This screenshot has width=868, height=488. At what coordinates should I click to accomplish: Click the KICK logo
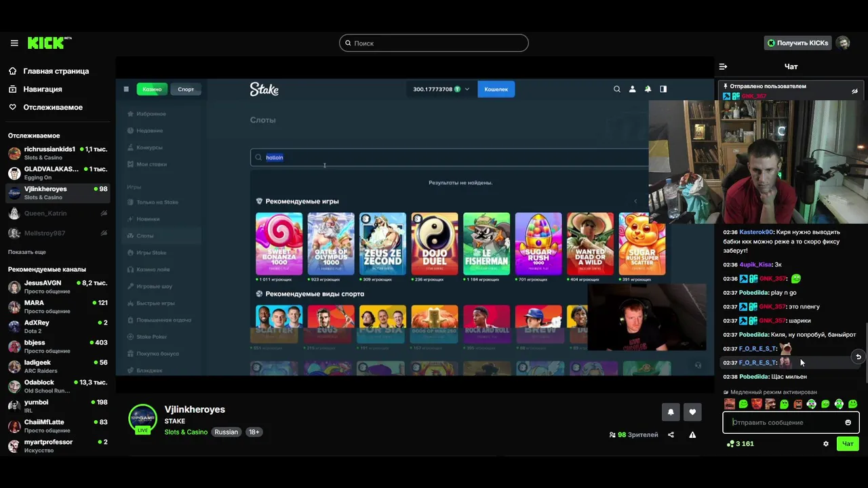pyautogui.click(x=49, y=43)
